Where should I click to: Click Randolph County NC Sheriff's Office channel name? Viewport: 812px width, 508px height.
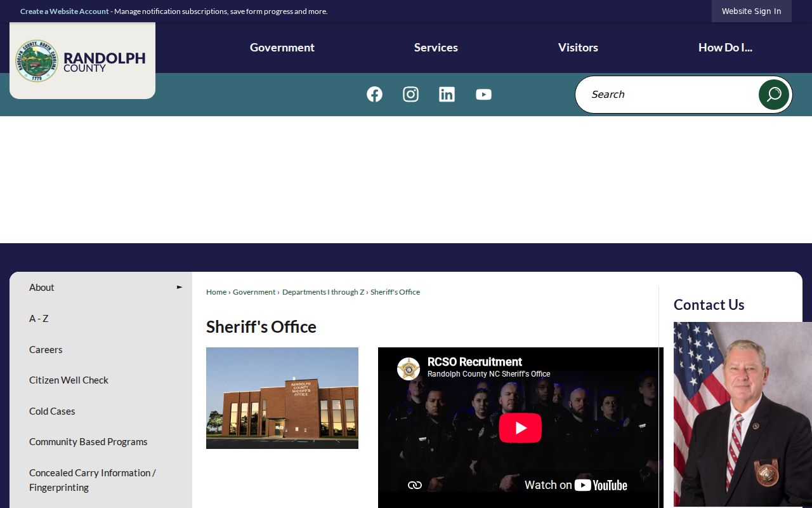point(488,374)
